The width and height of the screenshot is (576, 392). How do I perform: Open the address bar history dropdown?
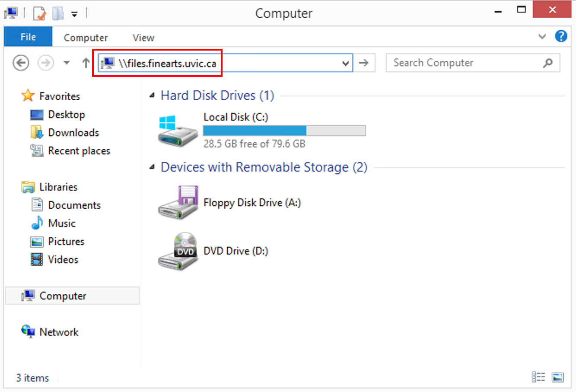click(x=345, y=63)
